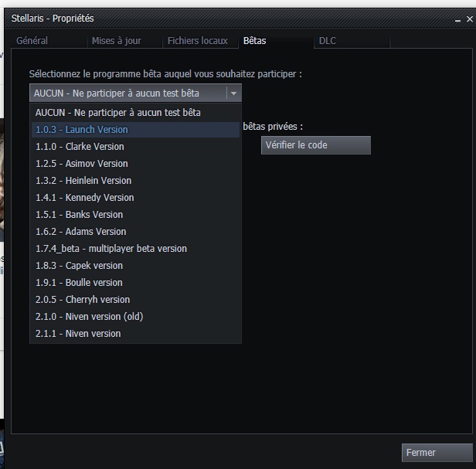Viewport: 476px width, 469px height.
Task: Select 1.0.3 - Launch Version
Action: pyautogui.click(x=135, y=130)
